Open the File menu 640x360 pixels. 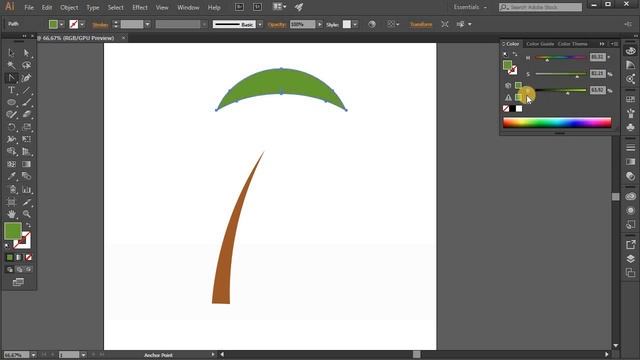tap(29, 7)
